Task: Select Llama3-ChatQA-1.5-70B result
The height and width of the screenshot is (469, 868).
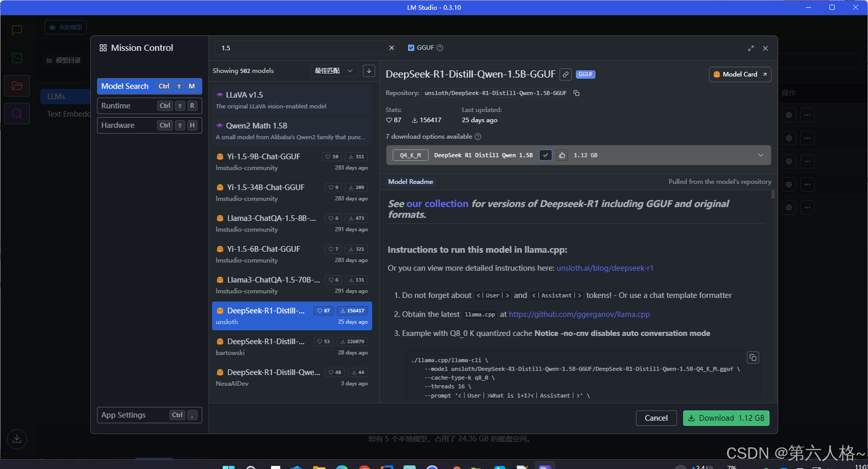Action: [x=292, y=285]
